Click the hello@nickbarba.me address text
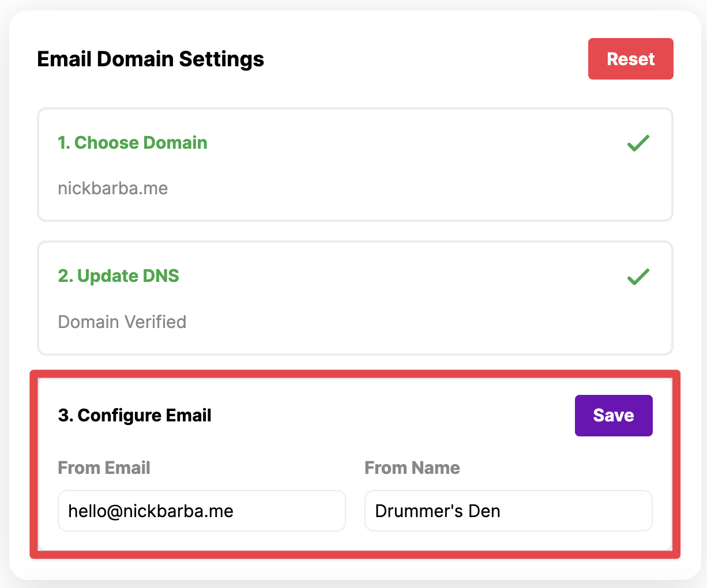707x588 pixels. 151,511
